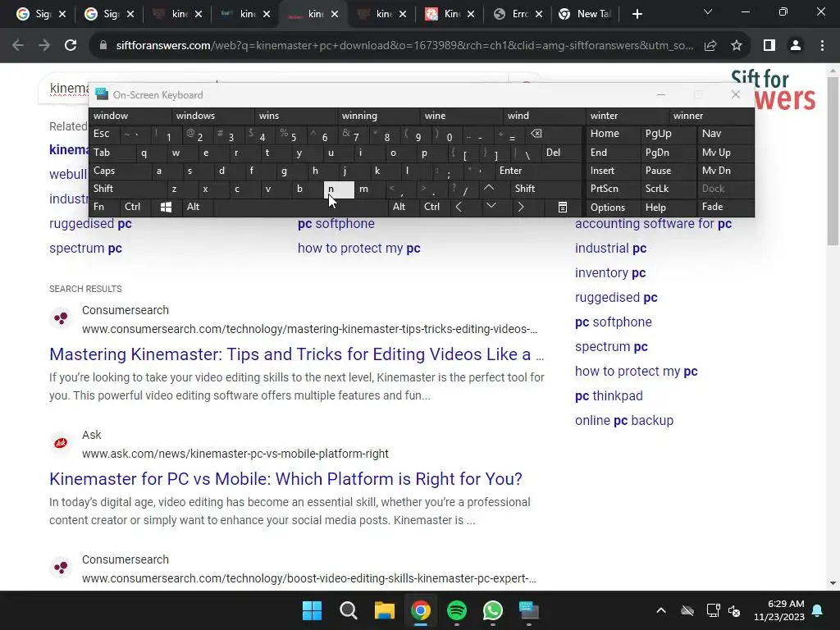Click the Tab key on keyboard

[x=113, y=152]
